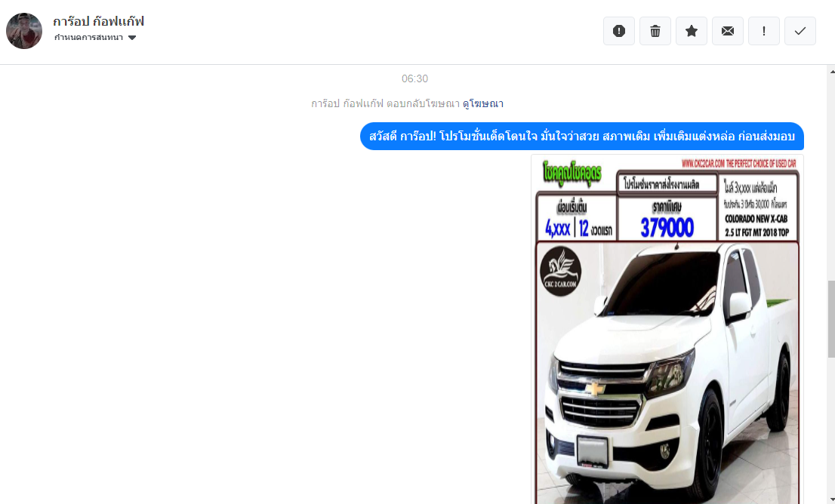Click scrollbar up arrow
The width and height of the screenshot is (835, 504).
pyautogui.click(x=831, y=70)
